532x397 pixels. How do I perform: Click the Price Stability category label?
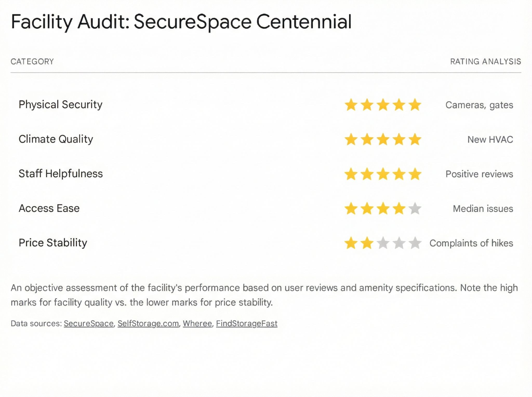click(53, 243)
